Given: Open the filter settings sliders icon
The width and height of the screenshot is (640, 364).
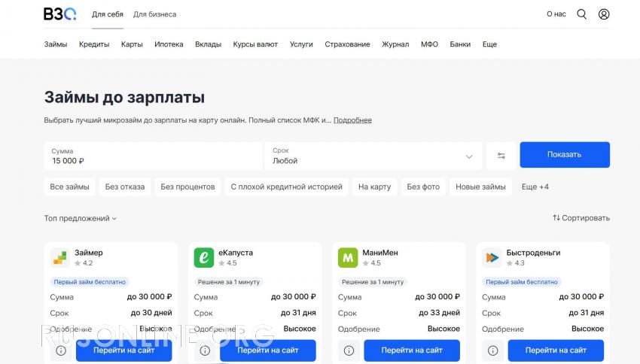Looking at the screenshot, I should click(501, 155).
